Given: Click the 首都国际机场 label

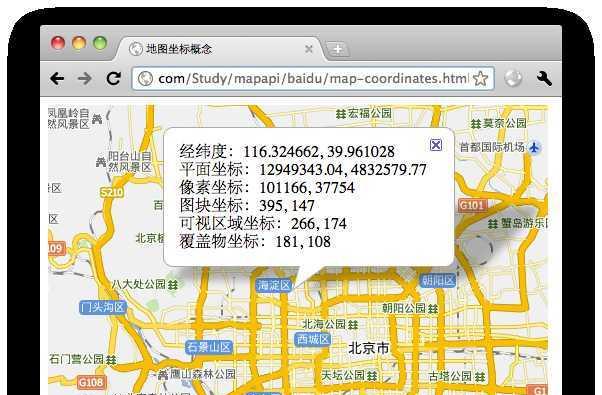Looking at the screenshot, I should tap(492, 147).
